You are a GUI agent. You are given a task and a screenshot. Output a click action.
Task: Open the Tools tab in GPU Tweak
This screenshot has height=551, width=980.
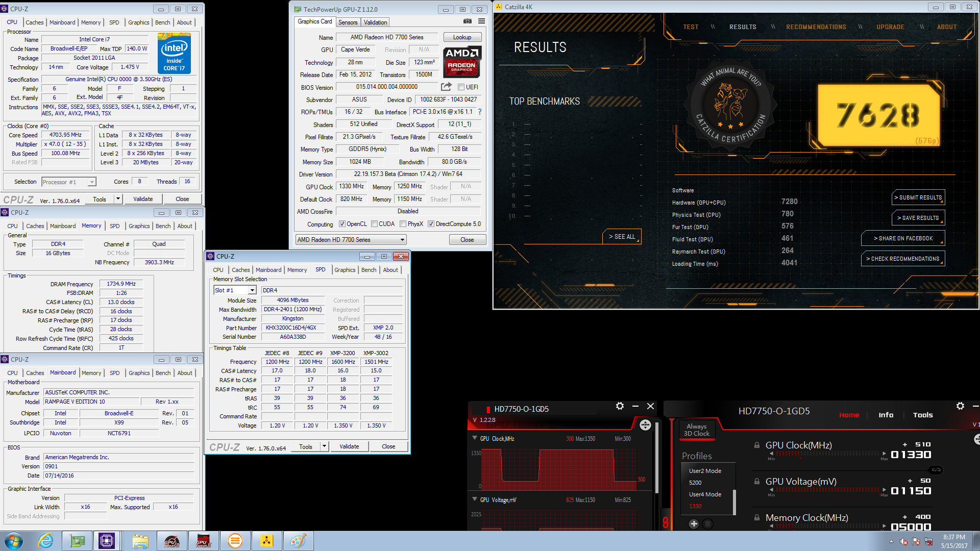pyautogui.click(x=923, y=415)
